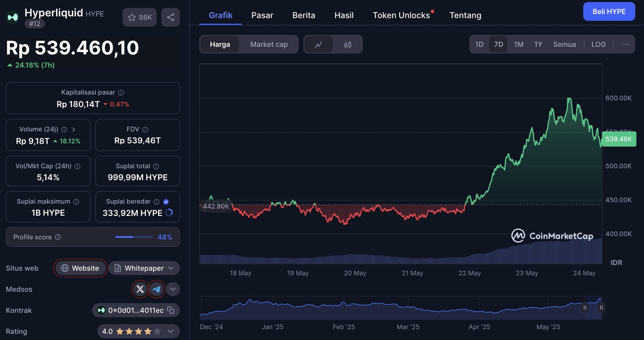Viewport: 644px width, 340px height.
Task: Click right range handle on mini chart
Action: click(x=601, y=308)
